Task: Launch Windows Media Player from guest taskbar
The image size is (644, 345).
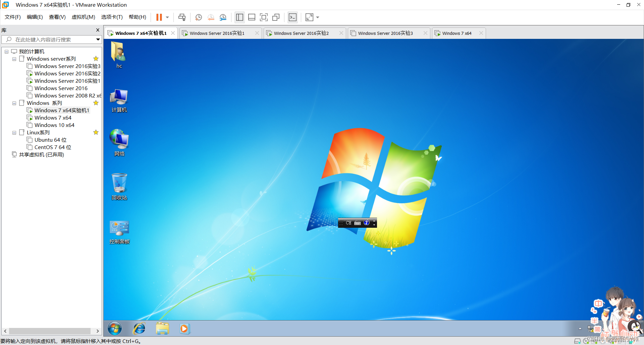Action: 184,329
